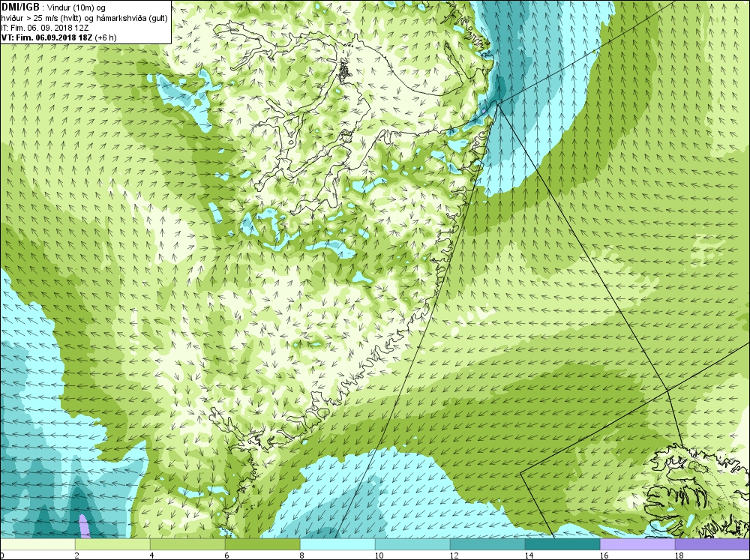Click the light cyan 8–10 m/s legend swatch
Screen dimensions: 750x560
click(x=337, y=544)
